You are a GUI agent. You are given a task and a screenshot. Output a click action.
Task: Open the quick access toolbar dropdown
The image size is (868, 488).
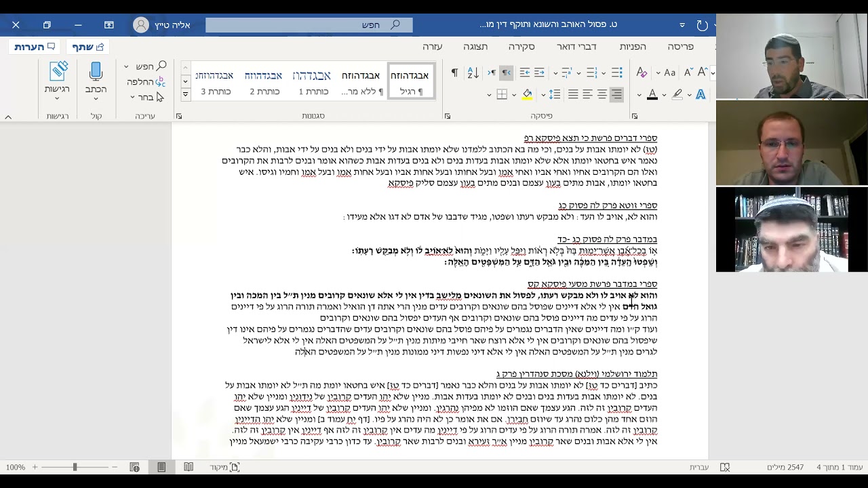coord(682,25)
